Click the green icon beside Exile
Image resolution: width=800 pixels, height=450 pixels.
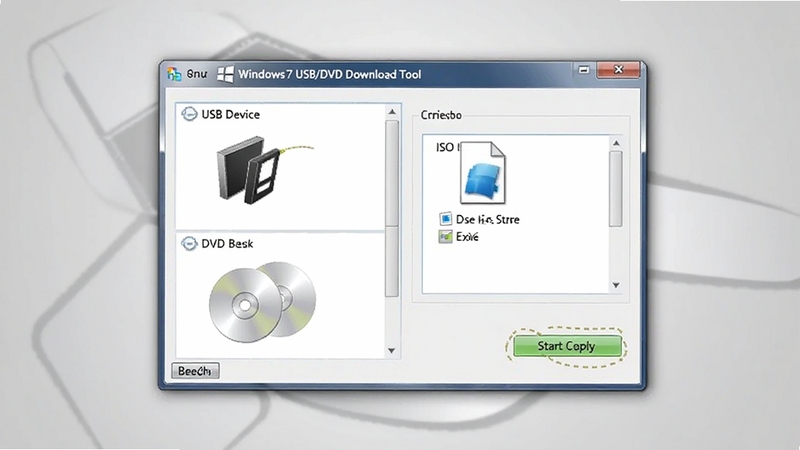pos(445,237)
